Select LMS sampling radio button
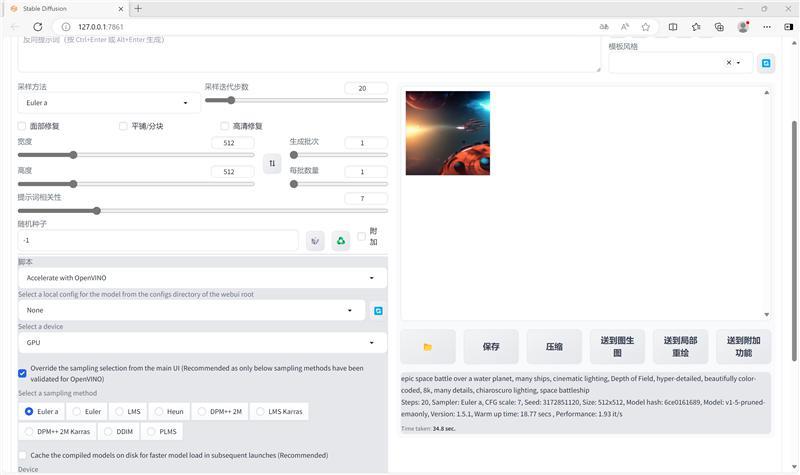Viewport: 800px width, 475px height. (x=119, y=411)
